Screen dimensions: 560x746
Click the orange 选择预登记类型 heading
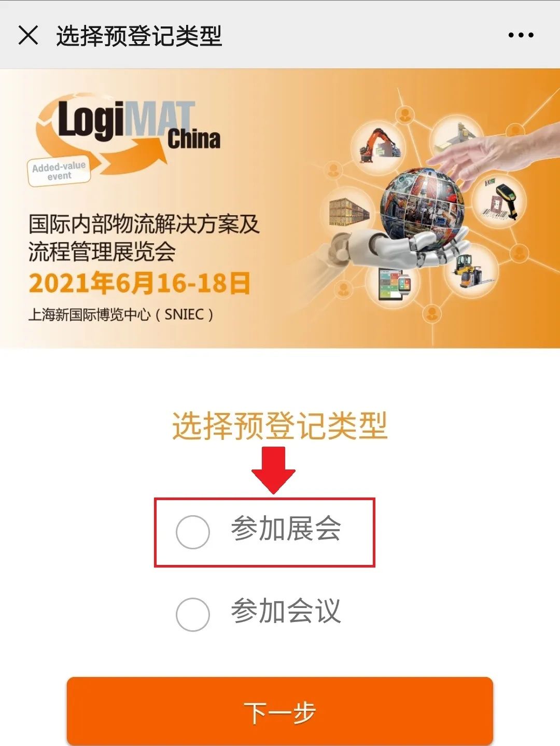point(280,426)
